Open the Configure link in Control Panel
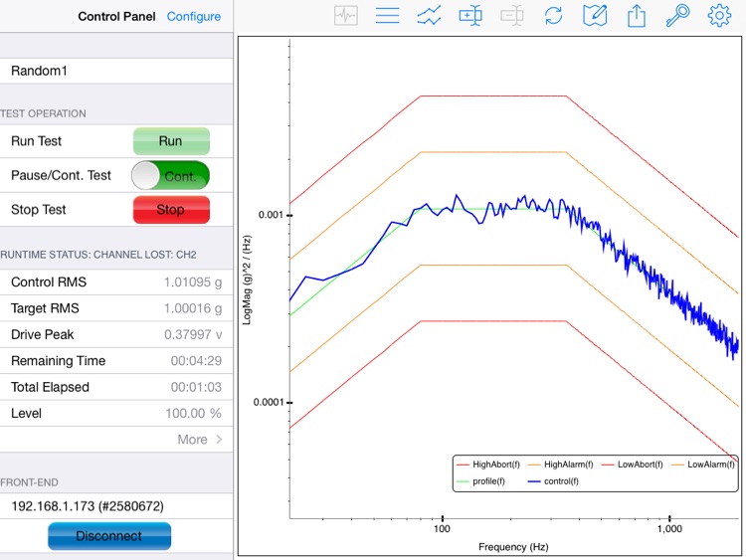Viewport: 746px width, 560px height. tap(194, 17)
